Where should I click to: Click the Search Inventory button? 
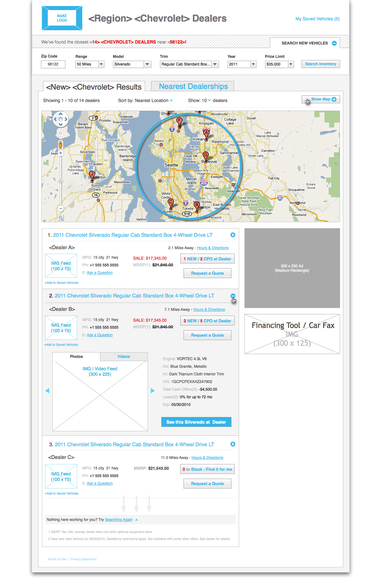click(x=321, y=64)
